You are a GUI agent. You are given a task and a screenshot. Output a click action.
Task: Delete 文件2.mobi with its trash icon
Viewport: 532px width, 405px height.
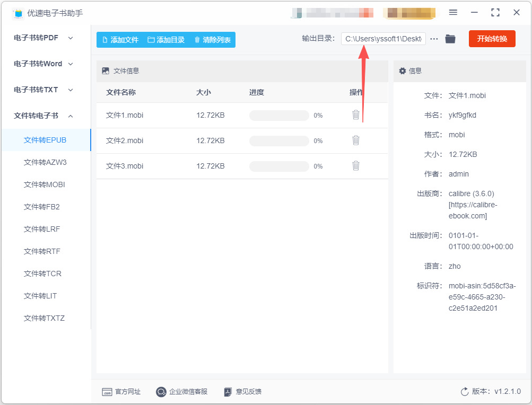[x=355, y=140]
